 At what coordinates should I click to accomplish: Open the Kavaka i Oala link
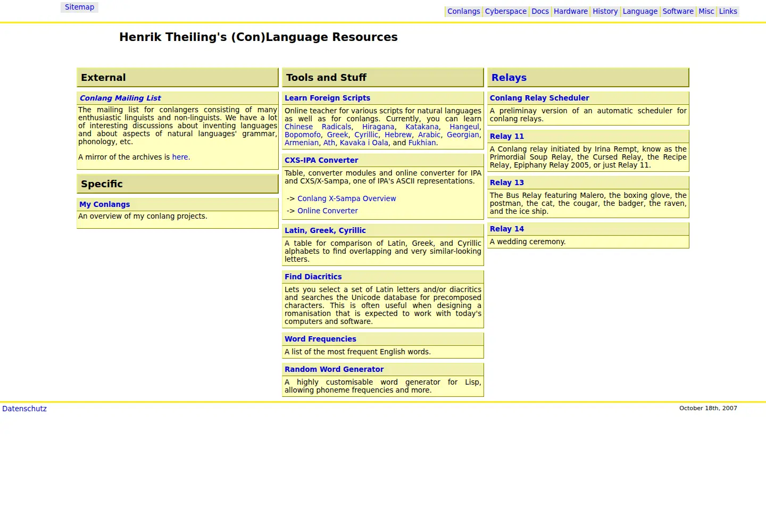(x=364, y=143)
